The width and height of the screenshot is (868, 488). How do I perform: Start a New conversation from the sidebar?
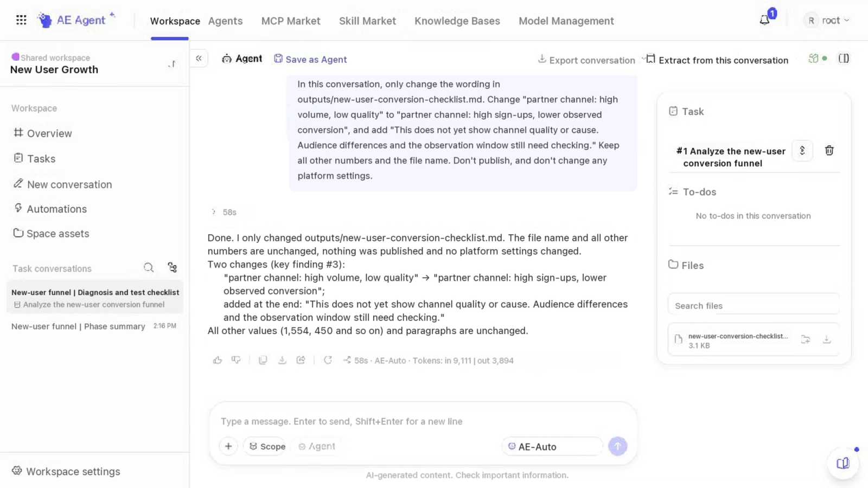(x=62, y=184)
